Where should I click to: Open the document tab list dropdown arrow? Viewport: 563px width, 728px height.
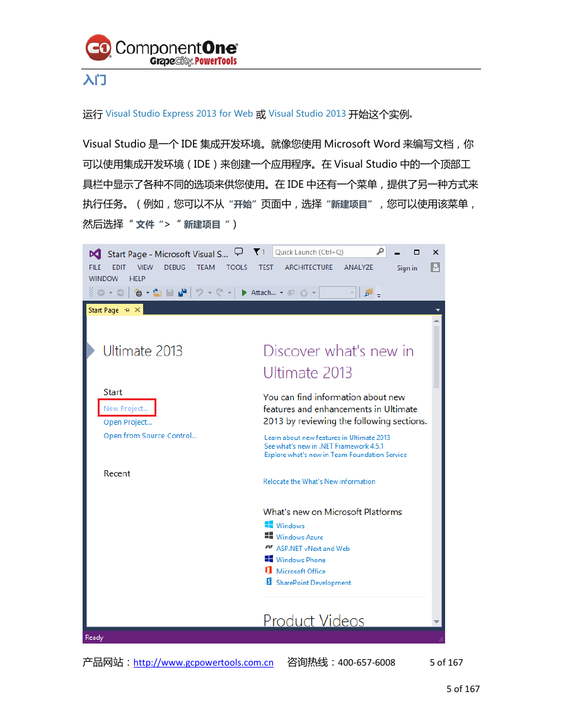point(438,309)
